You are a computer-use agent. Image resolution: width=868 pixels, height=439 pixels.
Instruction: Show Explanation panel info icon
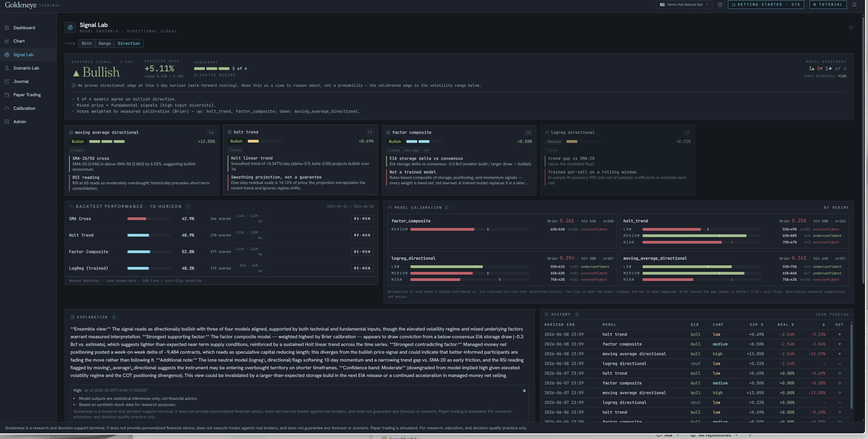114,317
